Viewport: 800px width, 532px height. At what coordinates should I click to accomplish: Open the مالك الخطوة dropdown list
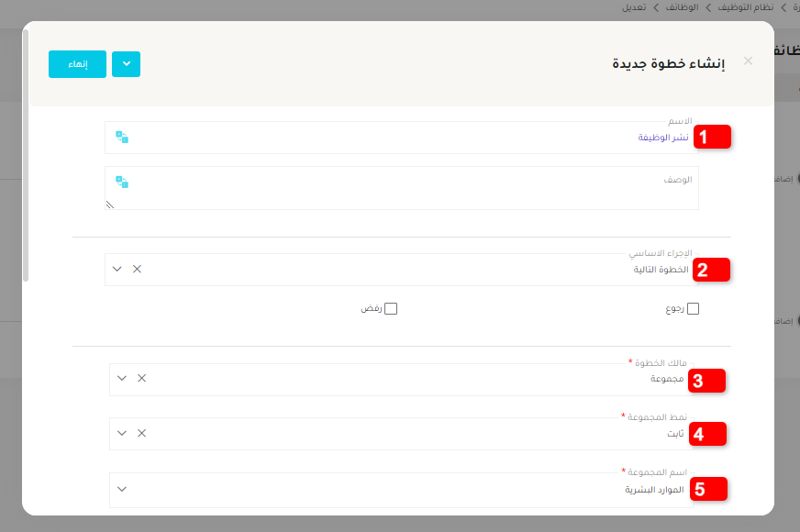pos(121,378)
